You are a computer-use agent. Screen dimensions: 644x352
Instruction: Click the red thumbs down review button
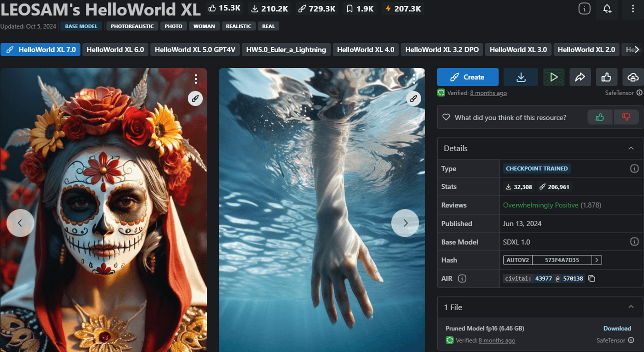(x=626, y=117)
